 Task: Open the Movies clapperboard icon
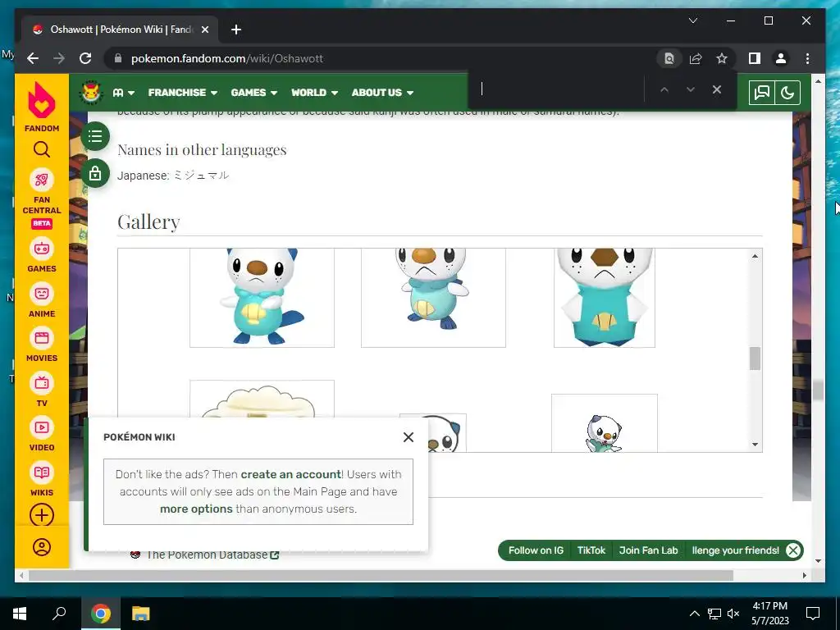click(42, 338)
